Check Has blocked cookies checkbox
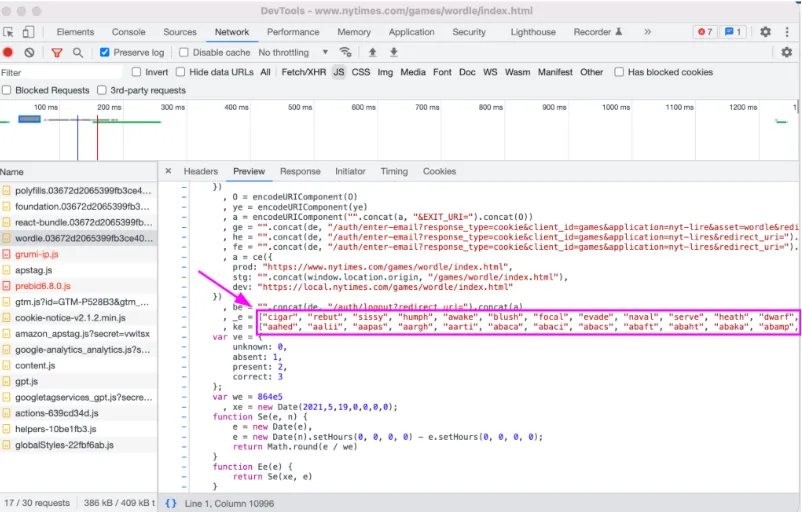This screenshot has height=512, width=802. (x=619, y=72)
